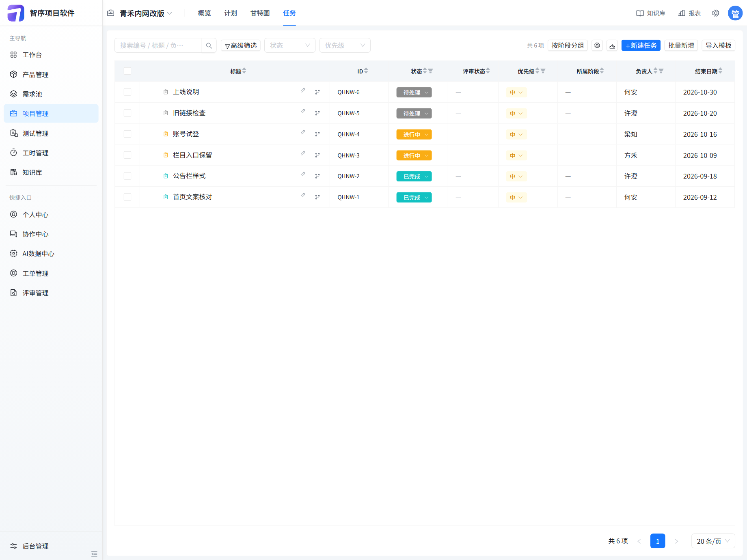Switch to the 概览 tab
Image resolution: width=747 pixels, height=560 pixels.
pos(205,13)
